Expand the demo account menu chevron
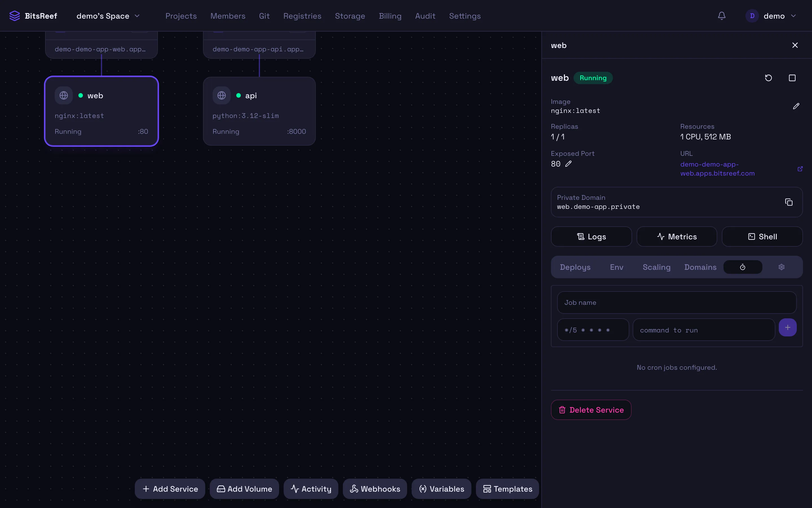This screenshot has width=812, height=508. pyautogui.click(x=793, y=16)
